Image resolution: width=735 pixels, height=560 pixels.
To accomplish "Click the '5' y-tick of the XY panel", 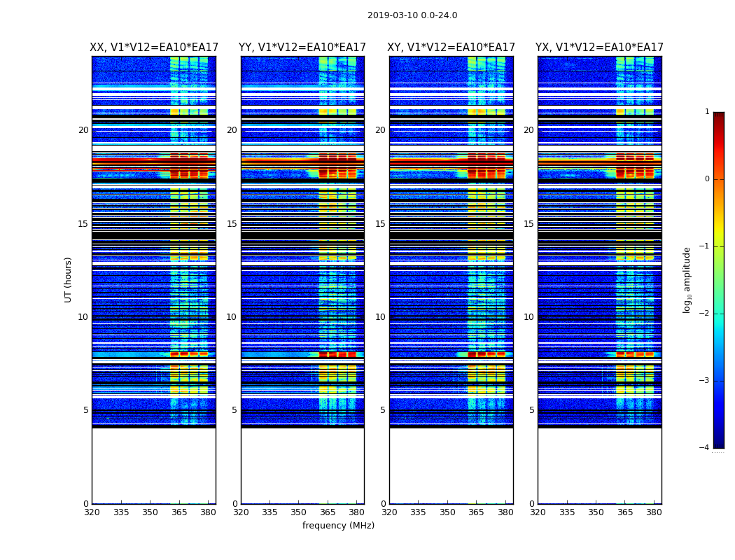I will 382,410.
